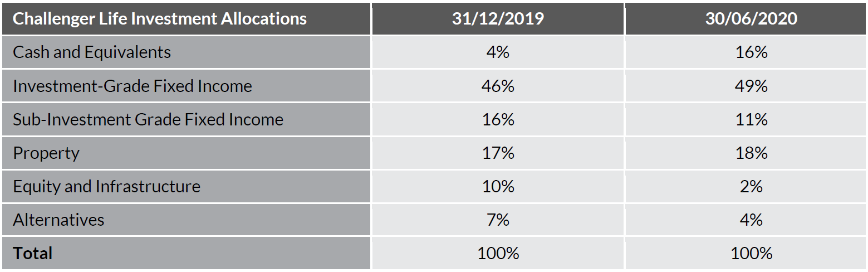Click the Challenger Life Investment Allocations header
Image resolution: width=868 pixels, height=272 pixels.
(159, 19)
